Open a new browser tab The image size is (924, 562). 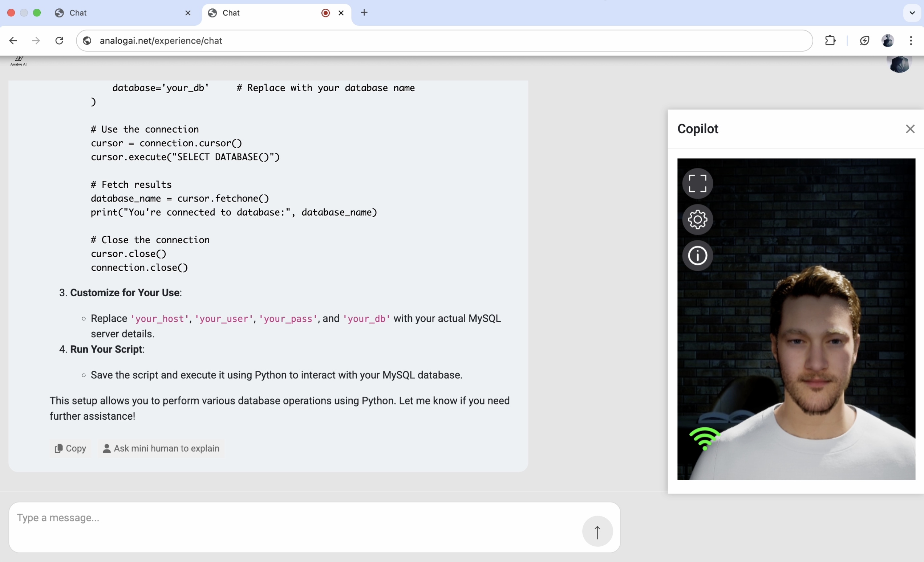coord(364,13)
